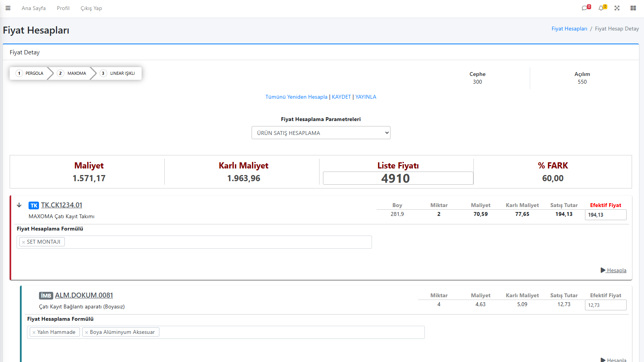Click Tümünü Yeniden Hesapla link

(296, 97)
